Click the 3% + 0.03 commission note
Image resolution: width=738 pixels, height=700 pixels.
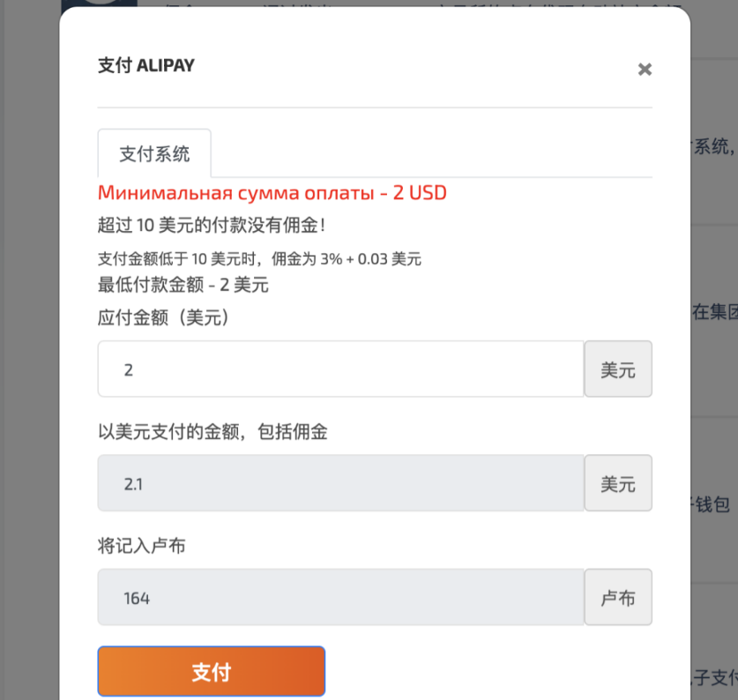[259, 259]
